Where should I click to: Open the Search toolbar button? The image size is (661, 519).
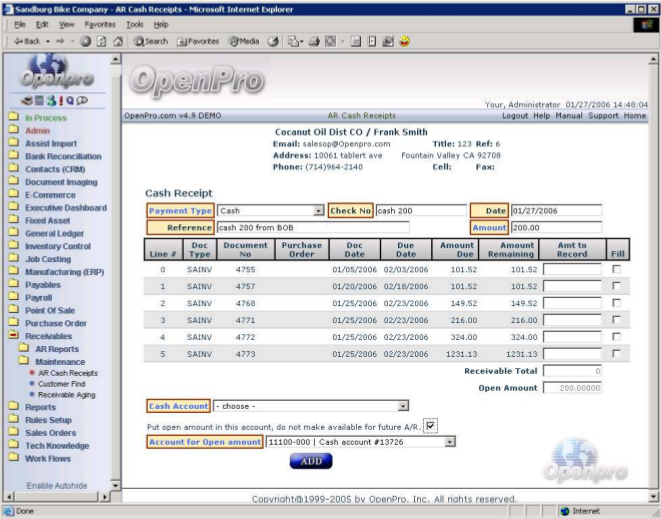(151, 41)
